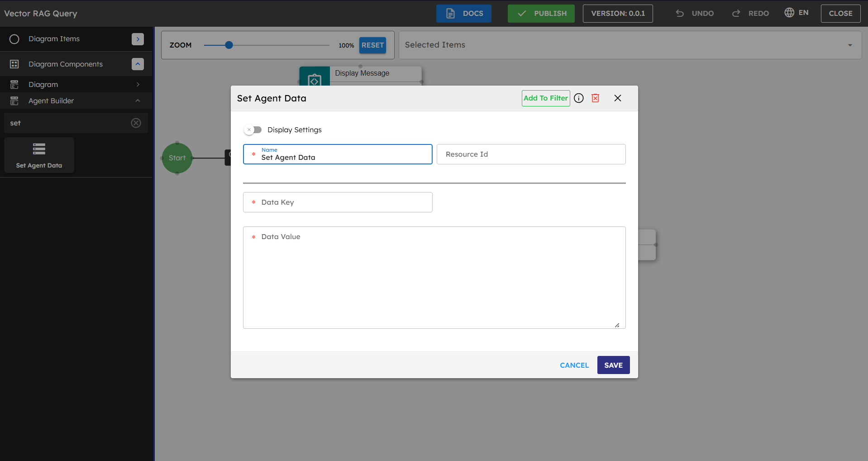Click the Save button
This screenshot has width=868, height=461.
click(613, 365)
